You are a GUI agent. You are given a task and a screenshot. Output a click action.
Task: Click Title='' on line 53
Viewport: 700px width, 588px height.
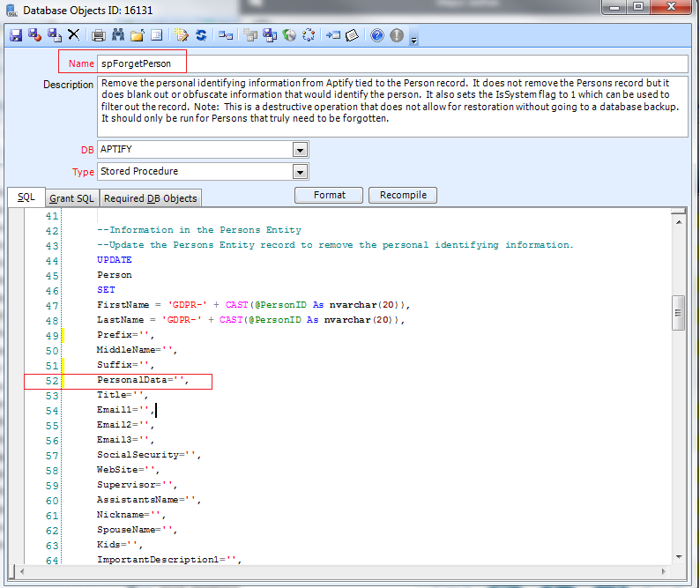pos(123,395)
